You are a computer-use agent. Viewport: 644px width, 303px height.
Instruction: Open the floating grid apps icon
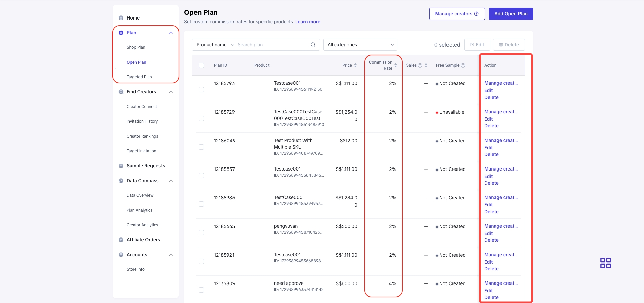pos(605,263)
